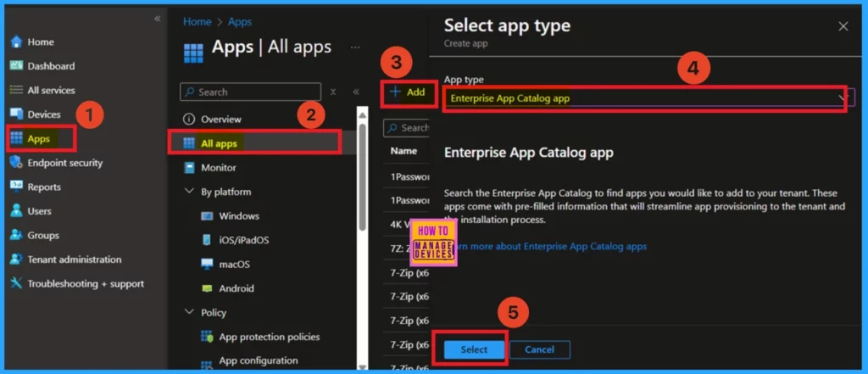Click the apps menu Search field
The image size is (868, 374).
pos(250,92)
